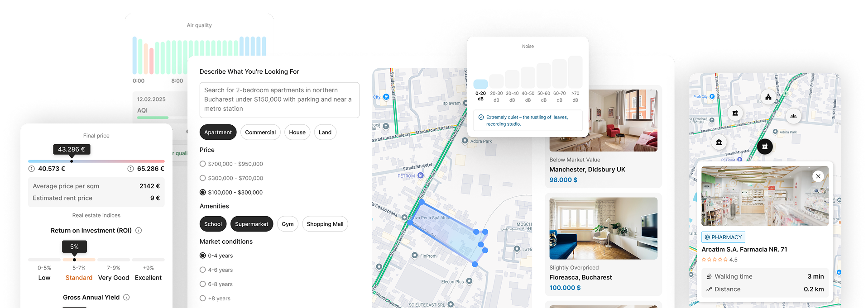Click the info icon beside Return on Investment
The height and width of the screenshot is (308, 868).
click(x=139, y=230)
